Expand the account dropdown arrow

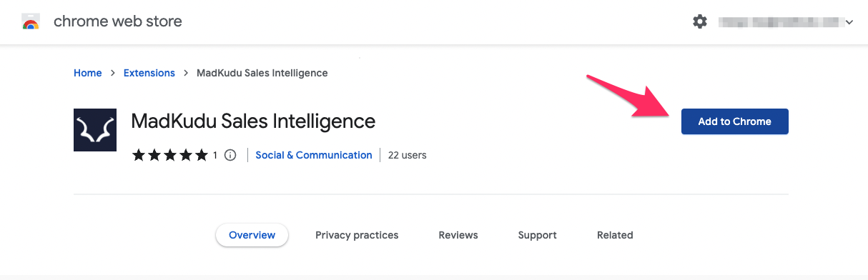click(x=849, y=23)
